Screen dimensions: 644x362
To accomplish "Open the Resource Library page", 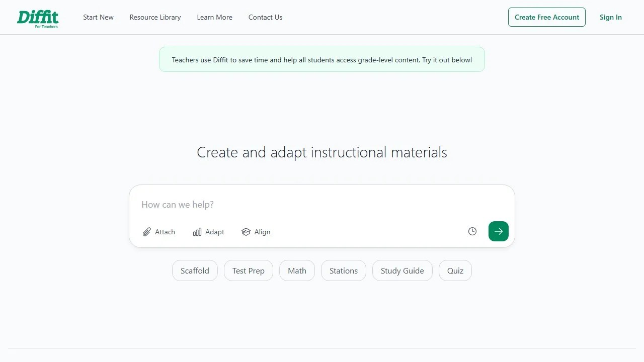I will (x=155, y=17).
